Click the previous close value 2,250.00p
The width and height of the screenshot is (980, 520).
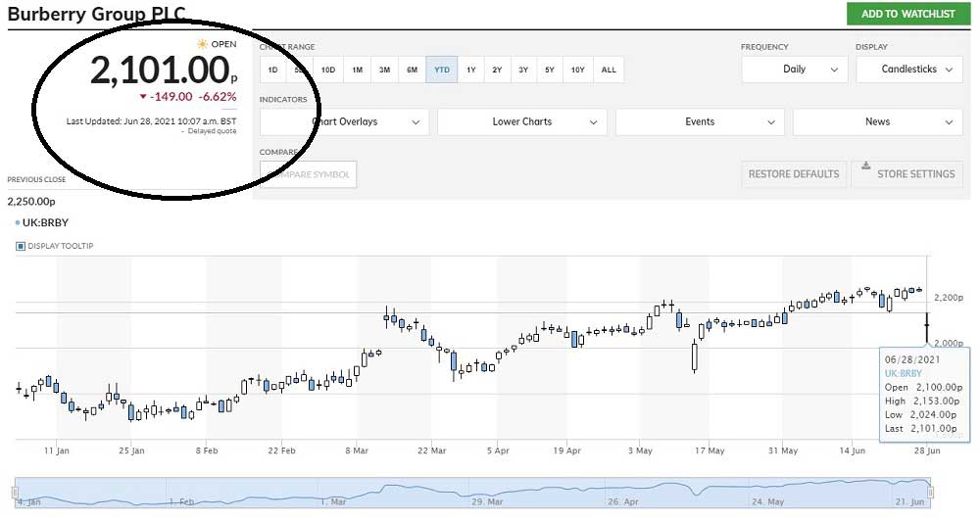pos(31,202)
